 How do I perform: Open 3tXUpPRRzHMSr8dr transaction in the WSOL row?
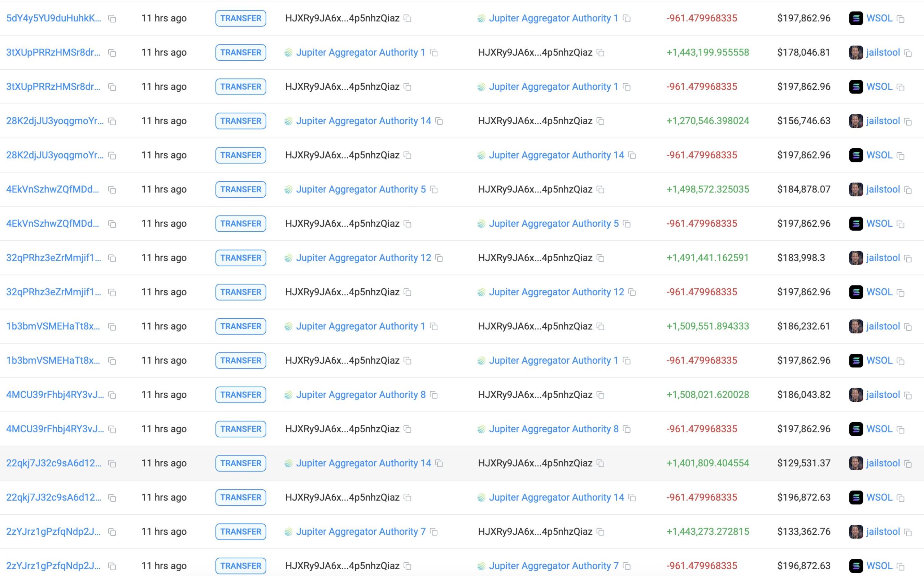(x=53, y=87)
